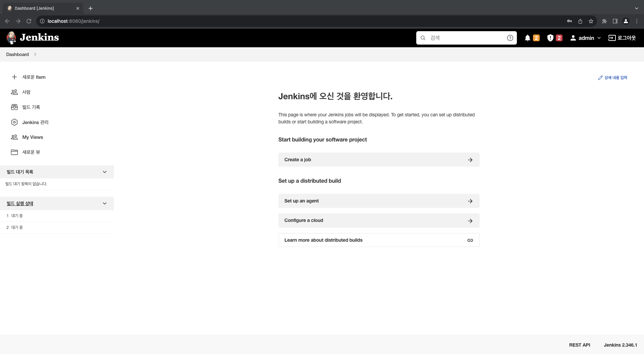Click the browser address bar URL
This screenshot has width=644, height=354.
(73, 21)
